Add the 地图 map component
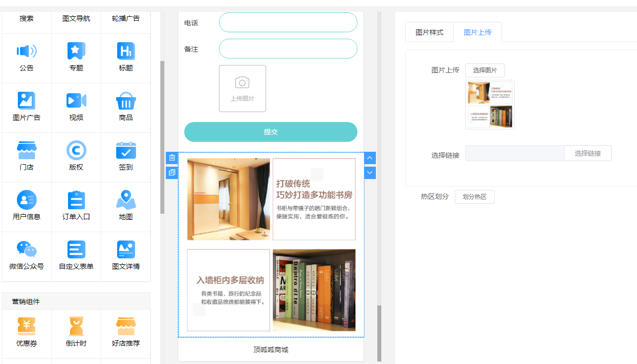Image resolution: width=637 pixels, height=364 pixels. click(126, 207)
